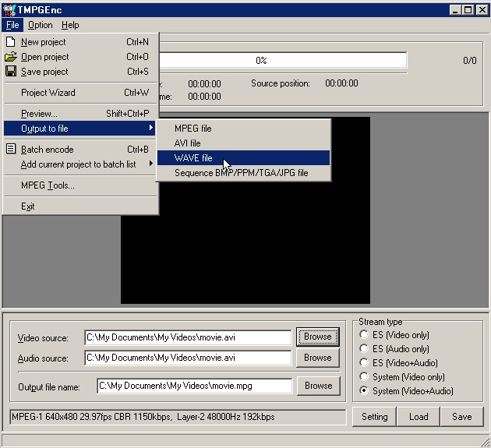Open the Help menu

tap(70, 25)
